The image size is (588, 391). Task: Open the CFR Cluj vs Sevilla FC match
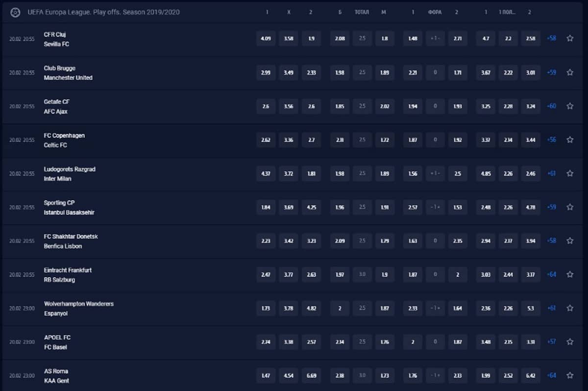[57, 39]
